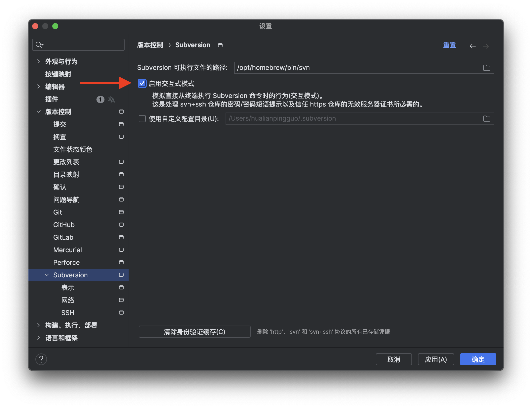Open the help question mark icon
This screenshot has height=408, width=532.
pos(41,359)
